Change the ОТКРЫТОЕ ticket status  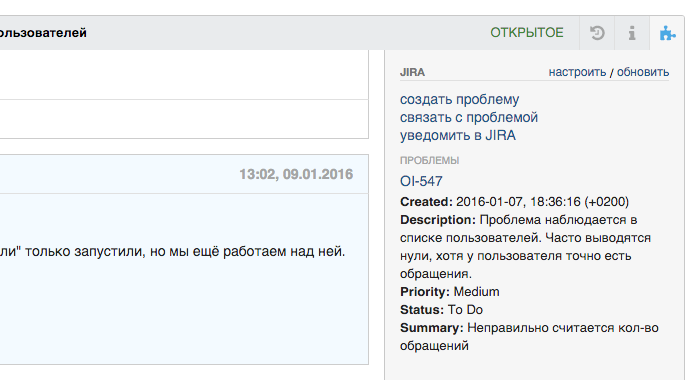527,33
